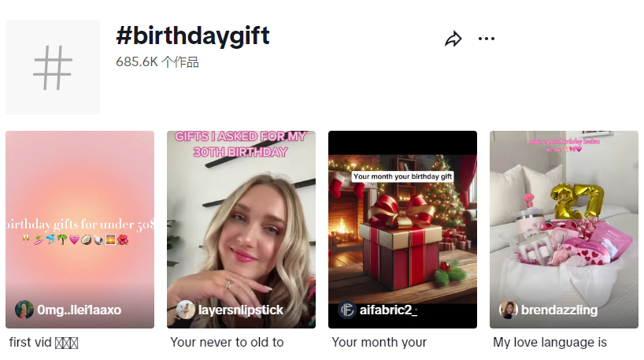Select the brendazzling username link

(559, 310)
